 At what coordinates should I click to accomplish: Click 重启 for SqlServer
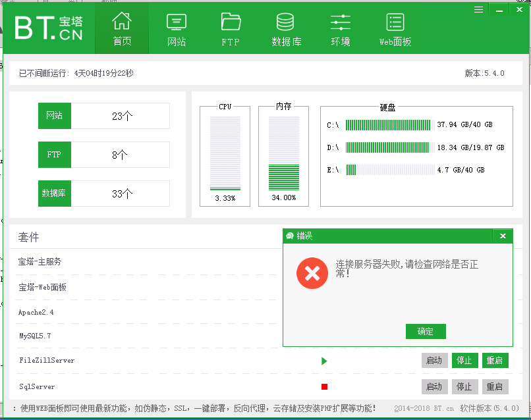pyautogui.click(x=495, y=386)
